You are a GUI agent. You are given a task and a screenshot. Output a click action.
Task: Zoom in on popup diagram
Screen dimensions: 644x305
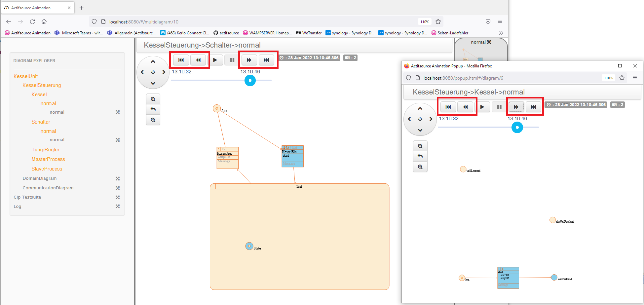pyautogui.click(x=420, y=146)
